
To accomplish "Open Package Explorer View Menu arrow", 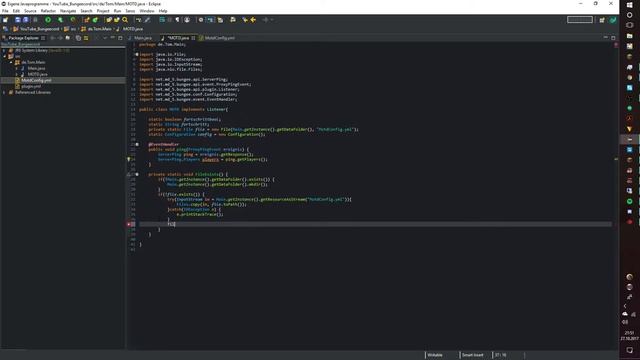I will [x=105, y=38].
